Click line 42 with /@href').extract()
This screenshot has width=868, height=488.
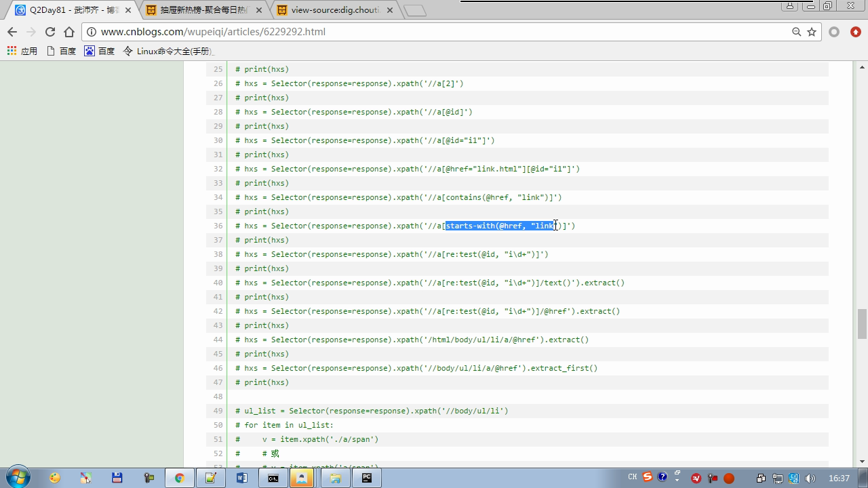[x=428, y=311]
